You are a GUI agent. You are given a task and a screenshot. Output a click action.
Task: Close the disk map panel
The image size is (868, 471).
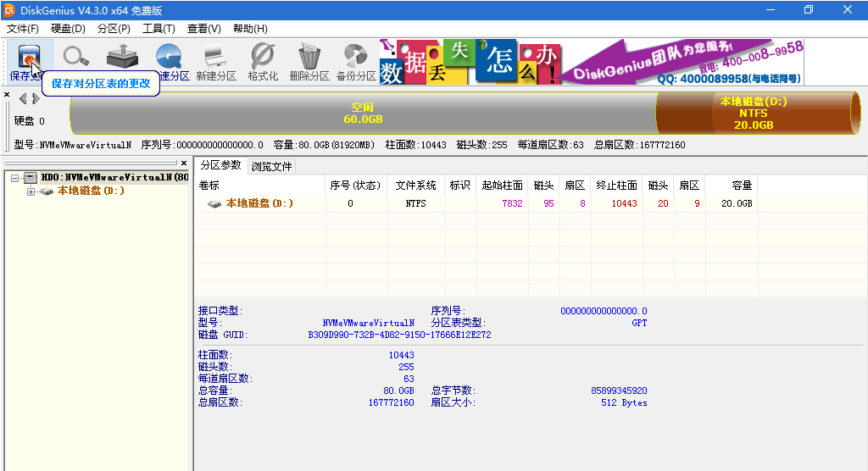[x=7, y=95]
